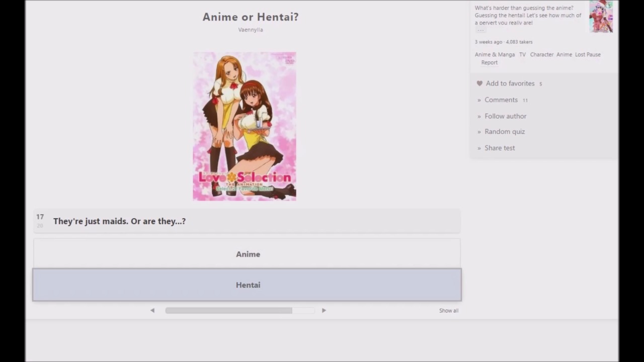Open the Comments section link
644x362 pixels.
[x=501, y=100]
